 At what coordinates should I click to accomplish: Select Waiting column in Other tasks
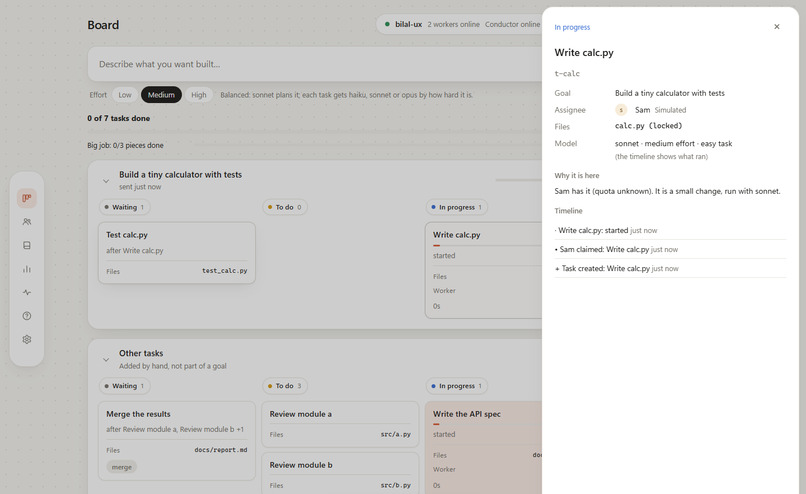point(124,386)
